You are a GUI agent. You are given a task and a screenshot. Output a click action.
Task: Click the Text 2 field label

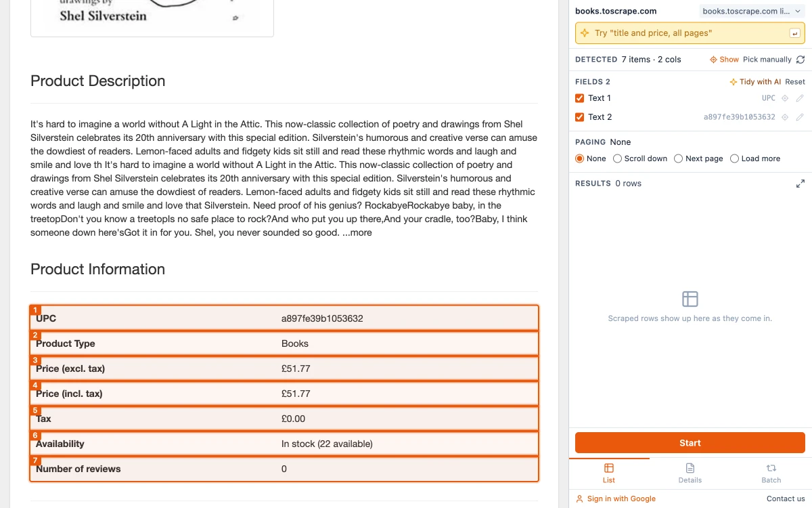point(600,117)
